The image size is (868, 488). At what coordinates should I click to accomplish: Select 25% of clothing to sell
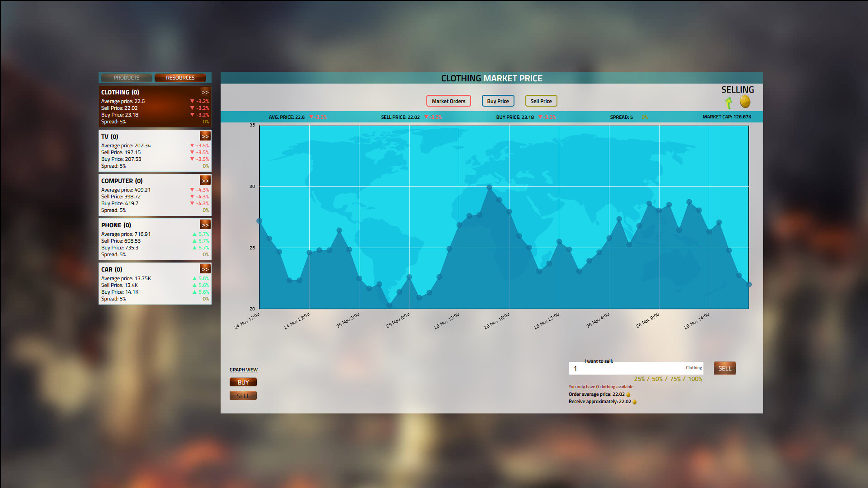click(x=639, y=379)
